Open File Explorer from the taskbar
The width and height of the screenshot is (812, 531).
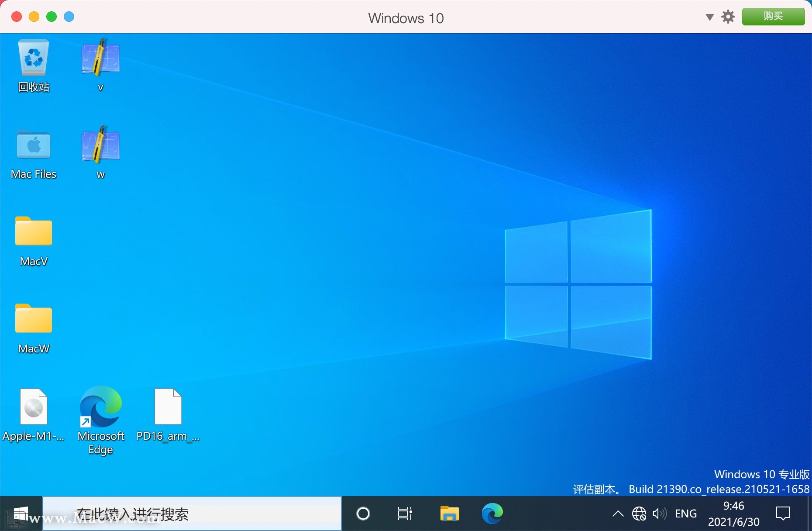click(x=449, y=514)
